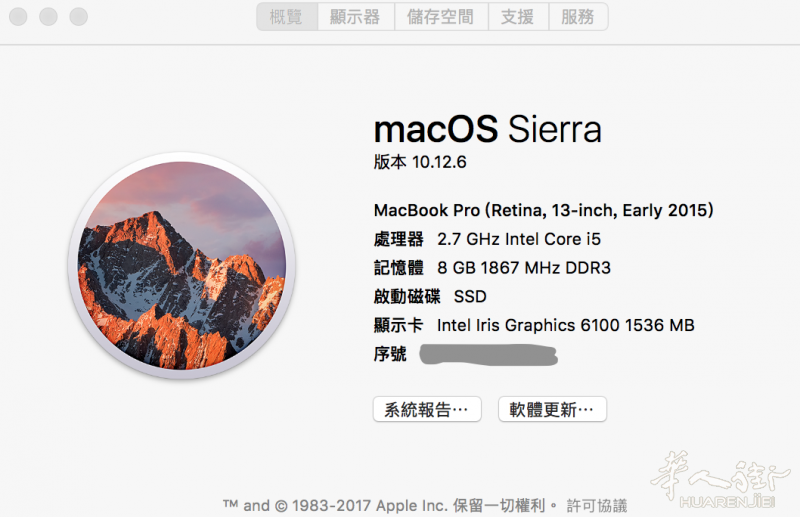This screenshot has height=517, width=800.
Task: Click the 序號 label
Action: click(x=390, y=354)
